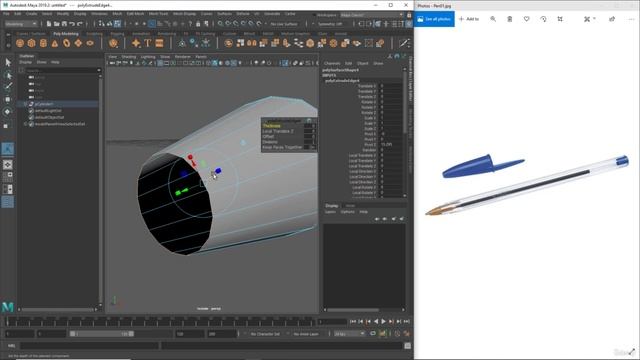This screenshot has height=360, width=640.
Task: Click the MEL command line input
Action: (89, 346)
